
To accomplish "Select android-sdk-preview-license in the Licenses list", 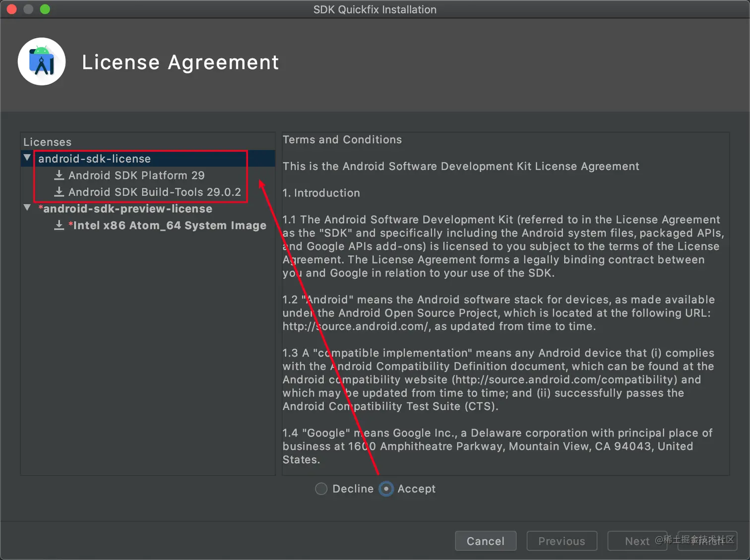I will tap(127, 209).
